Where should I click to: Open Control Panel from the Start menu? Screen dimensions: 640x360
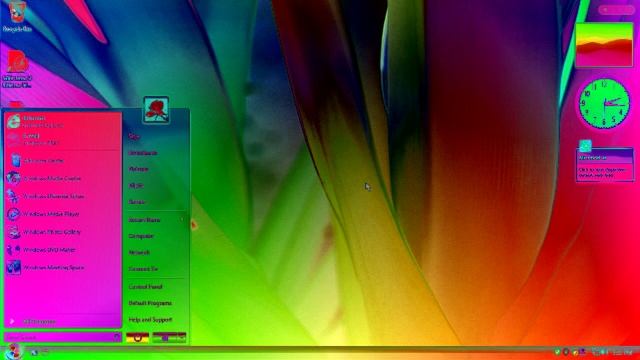(145, 287)
